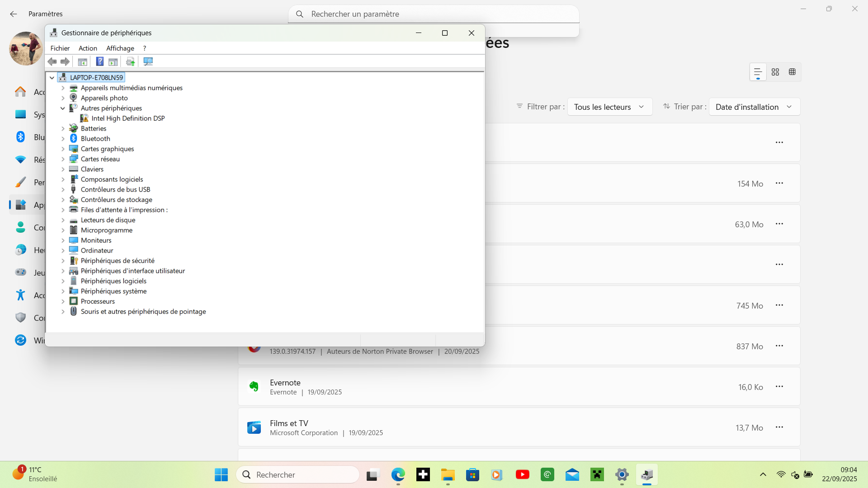Screen dimensions: 868x488
Task: Open the weather widget showing 11°C
Action: click(x=35, y=474)
